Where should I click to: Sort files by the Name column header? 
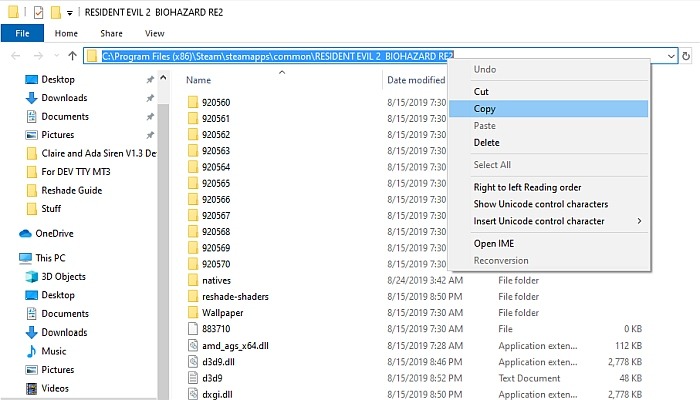[x=198, y=80]
